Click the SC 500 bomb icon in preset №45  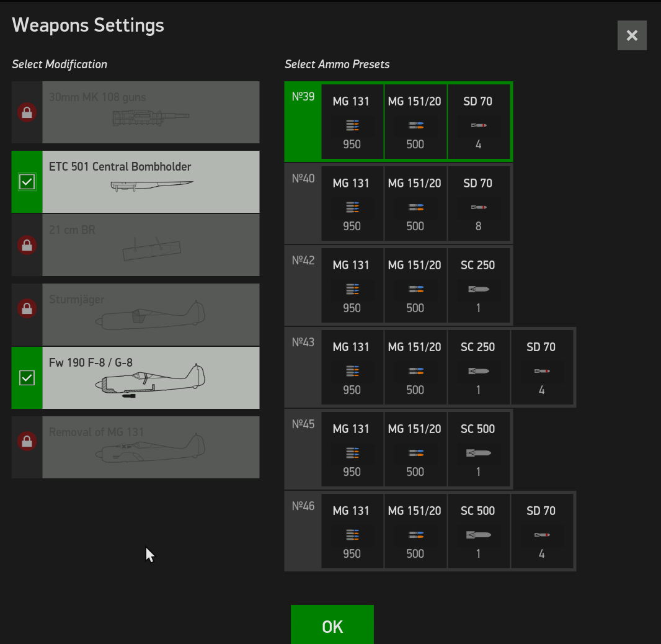point(479,453)
